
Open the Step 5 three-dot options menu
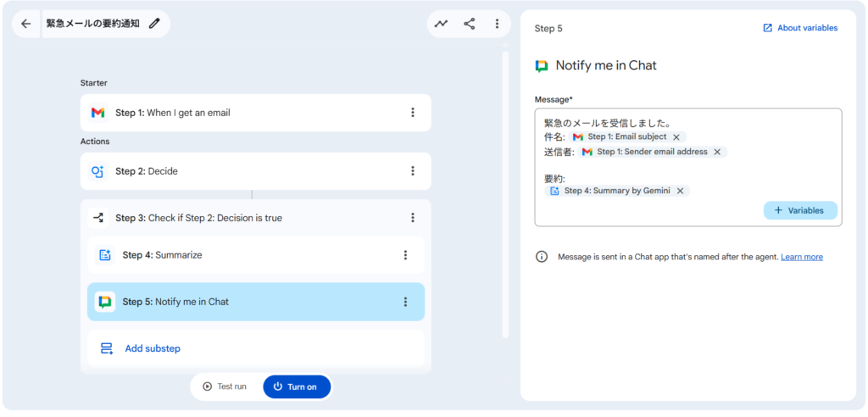point(405,302)
